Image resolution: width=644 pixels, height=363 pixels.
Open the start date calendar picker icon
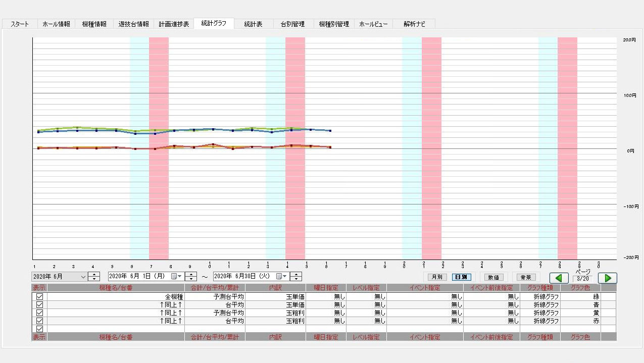[176, 277]
